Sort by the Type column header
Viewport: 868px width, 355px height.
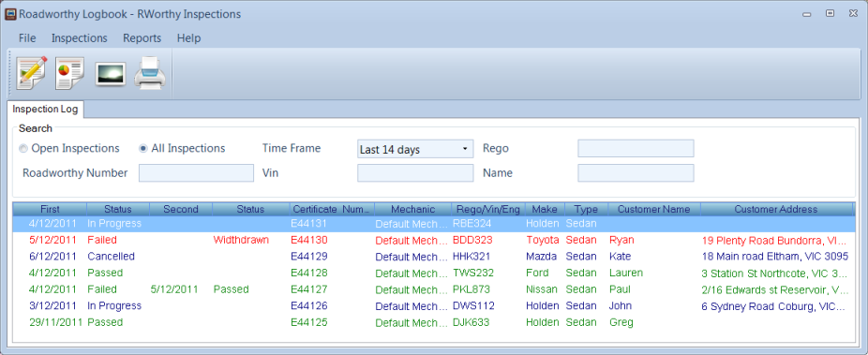(x=586, y=210)
